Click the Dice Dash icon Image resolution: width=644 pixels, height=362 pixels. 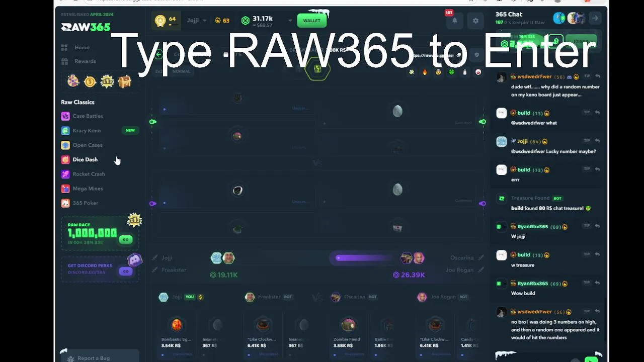(x=65, y=159)
